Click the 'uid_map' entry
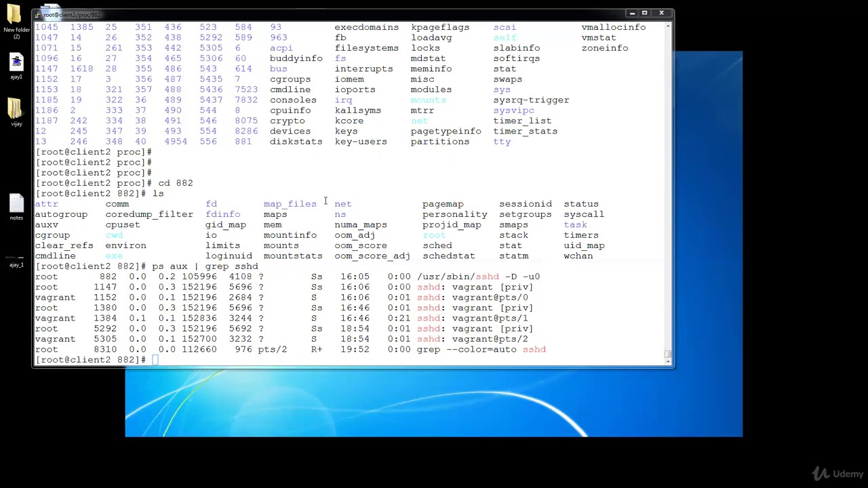 click(584, 245)
